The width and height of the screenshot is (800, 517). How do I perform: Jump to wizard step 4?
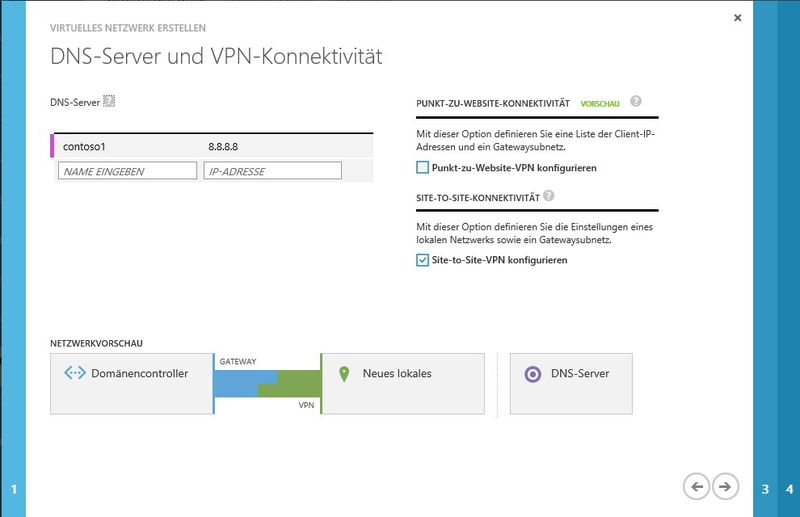(789, 489)
